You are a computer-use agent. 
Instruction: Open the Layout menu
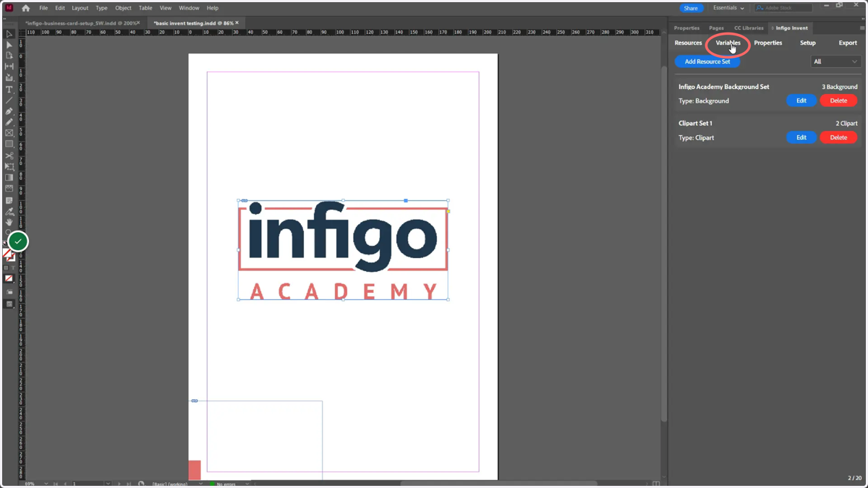[x=80, y=8]
